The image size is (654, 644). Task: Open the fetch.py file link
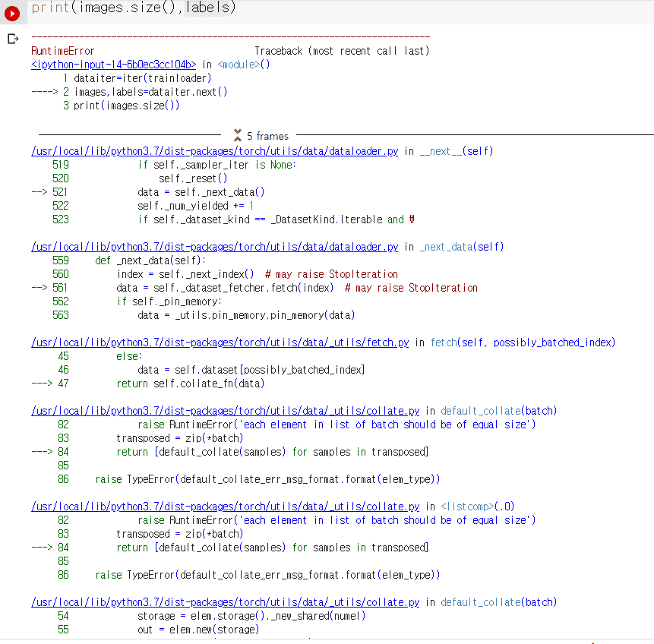coord(220,343)
